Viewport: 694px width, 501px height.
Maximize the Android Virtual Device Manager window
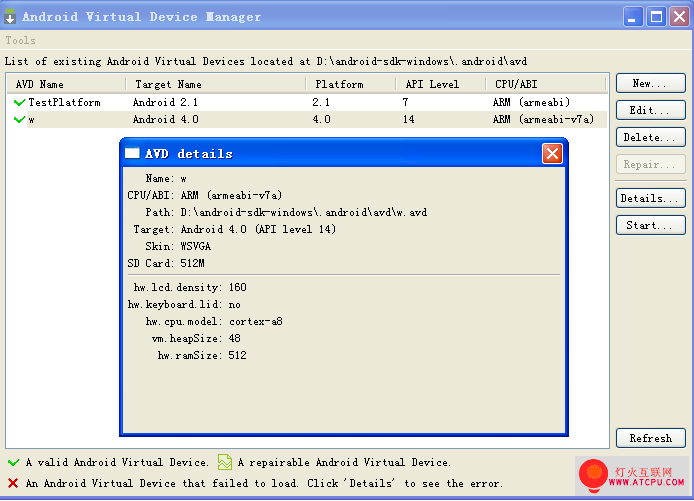(656, 17)
